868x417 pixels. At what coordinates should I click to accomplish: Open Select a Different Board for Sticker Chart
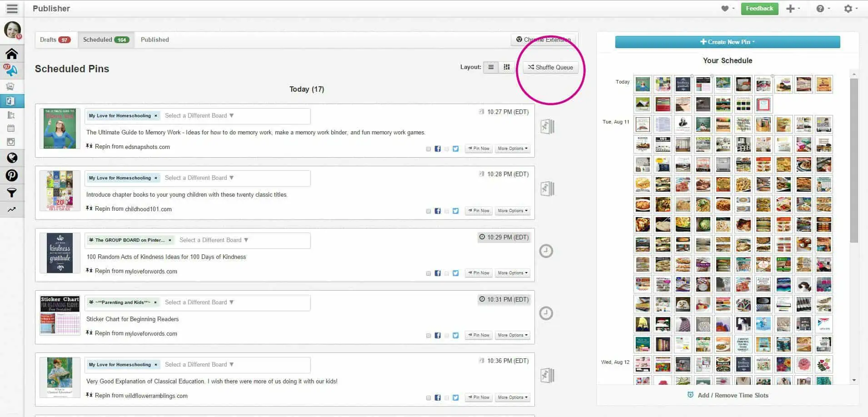click(x=199, y=303)
